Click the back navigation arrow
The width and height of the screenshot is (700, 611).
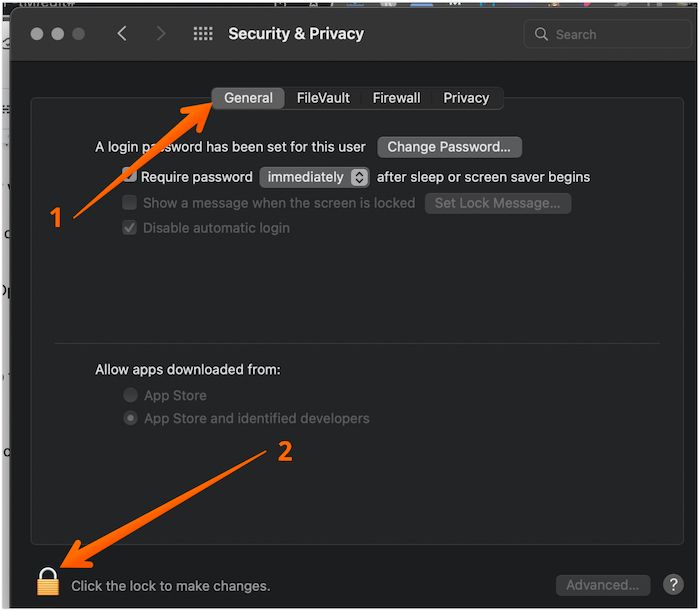(122, 34)
